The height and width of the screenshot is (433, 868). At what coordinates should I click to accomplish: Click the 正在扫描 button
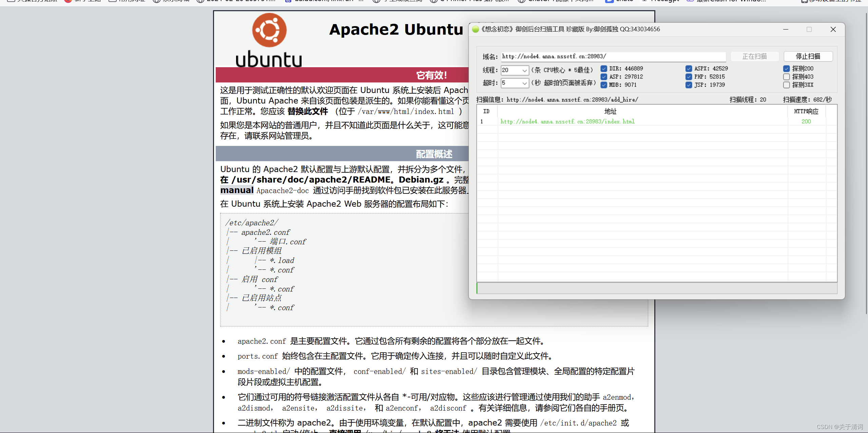pos(754,56)
